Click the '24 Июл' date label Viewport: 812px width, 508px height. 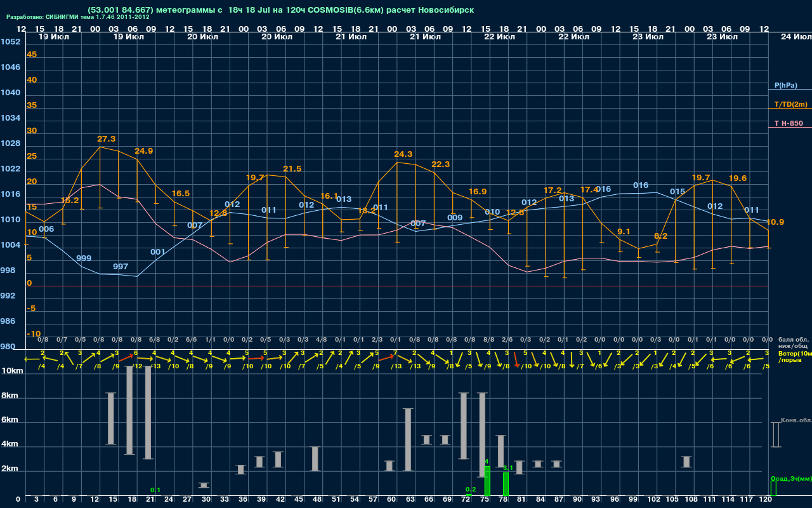pyautogui.click(x=795, y=37)
